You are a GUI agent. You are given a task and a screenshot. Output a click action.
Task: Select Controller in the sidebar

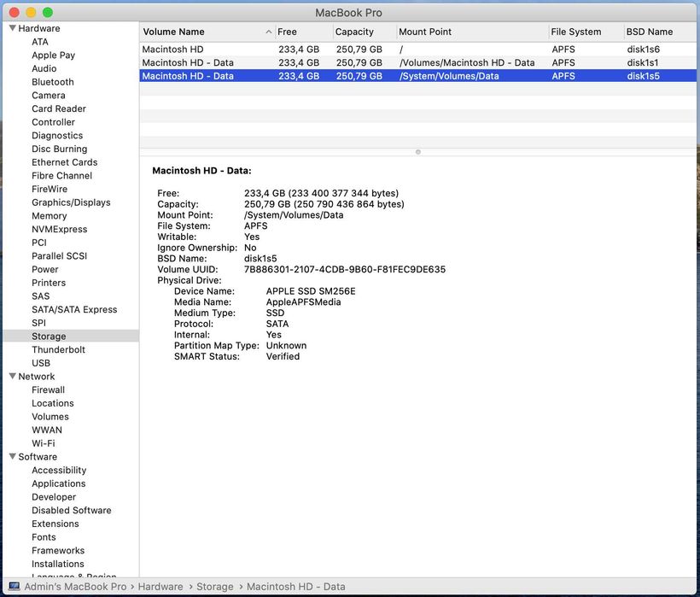point(53,122)
